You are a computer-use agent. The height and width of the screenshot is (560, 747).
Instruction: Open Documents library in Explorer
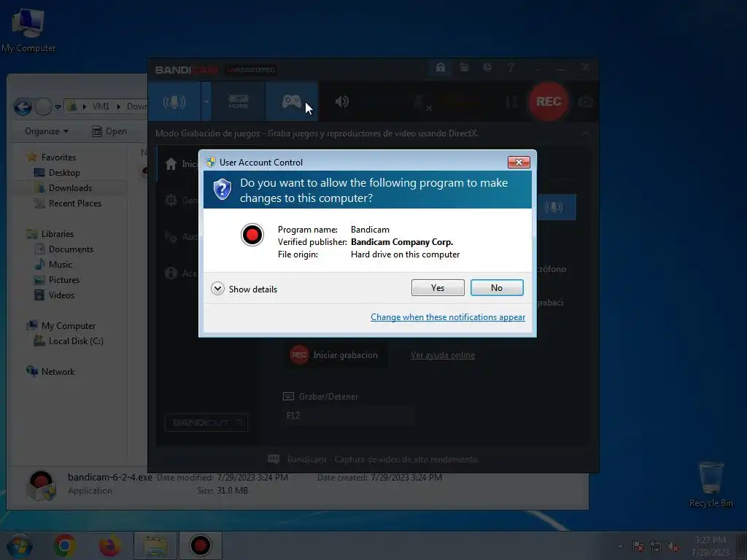64,249
